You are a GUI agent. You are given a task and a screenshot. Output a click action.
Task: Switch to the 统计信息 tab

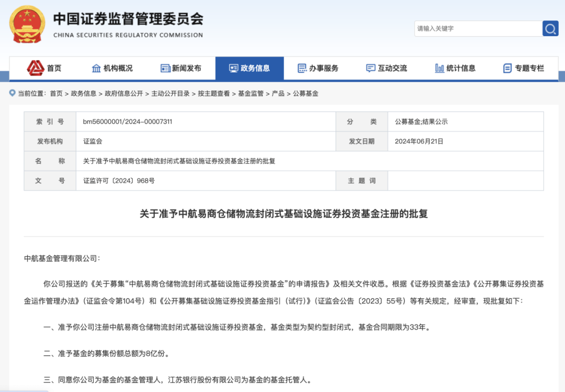(x=461, y=68)
